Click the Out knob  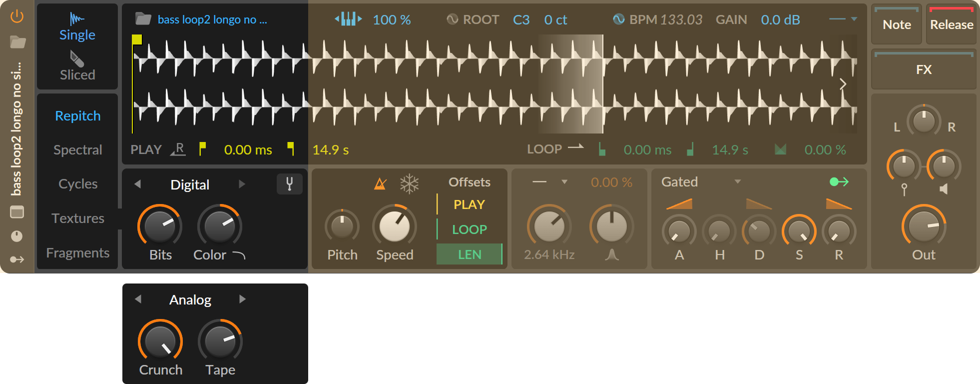(x=924, y=226)
